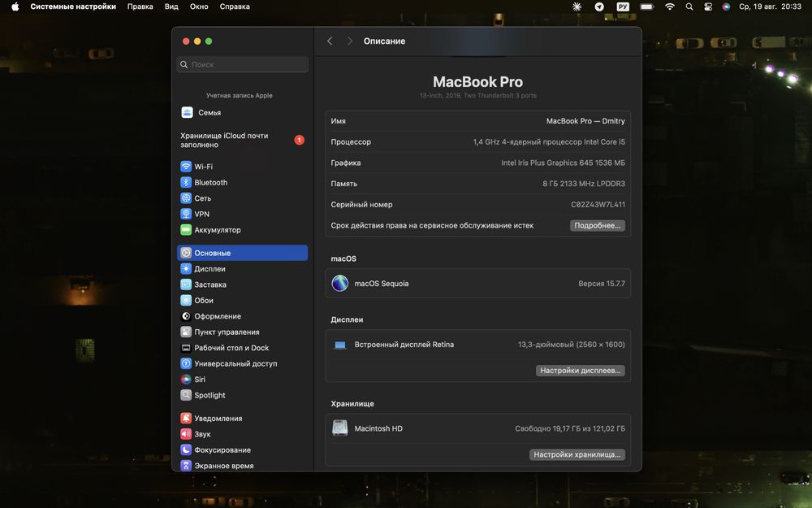
Task: Open the Apple menu
Action: pos(15,7)
